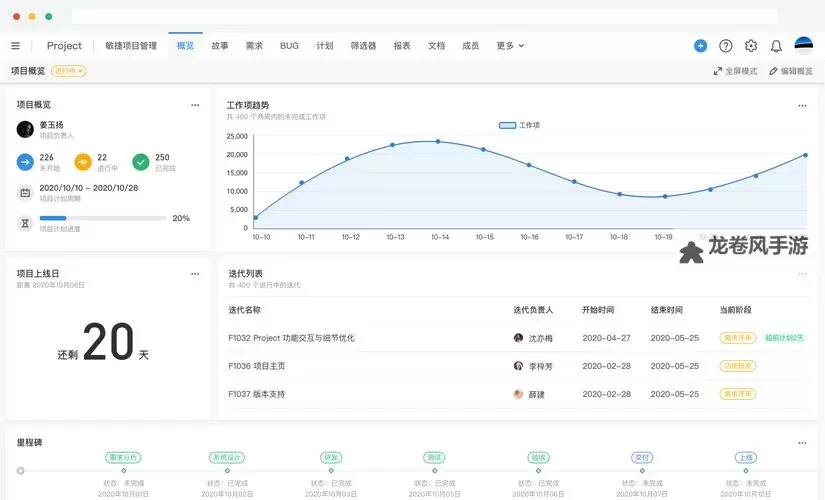Click 姜玉扬's project owner avatar
Screen dimensions: 825x500
[25, 129]
